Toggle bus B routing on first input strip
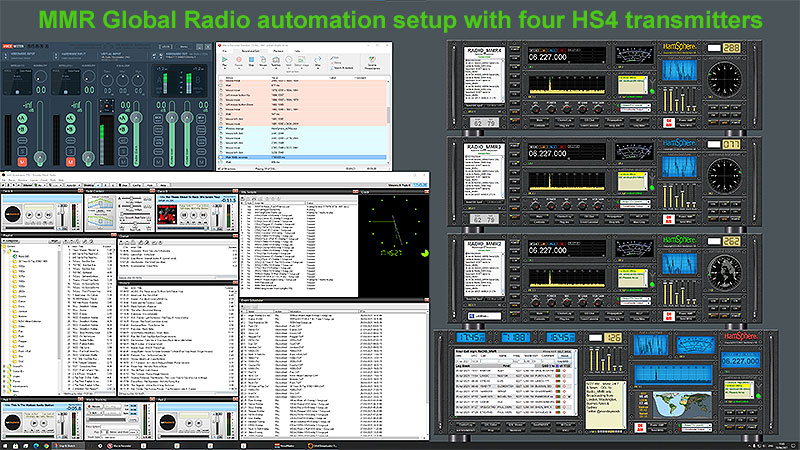The height and width of the screenshot is (450, 800). pyautogui.click(x=22, y=129)
